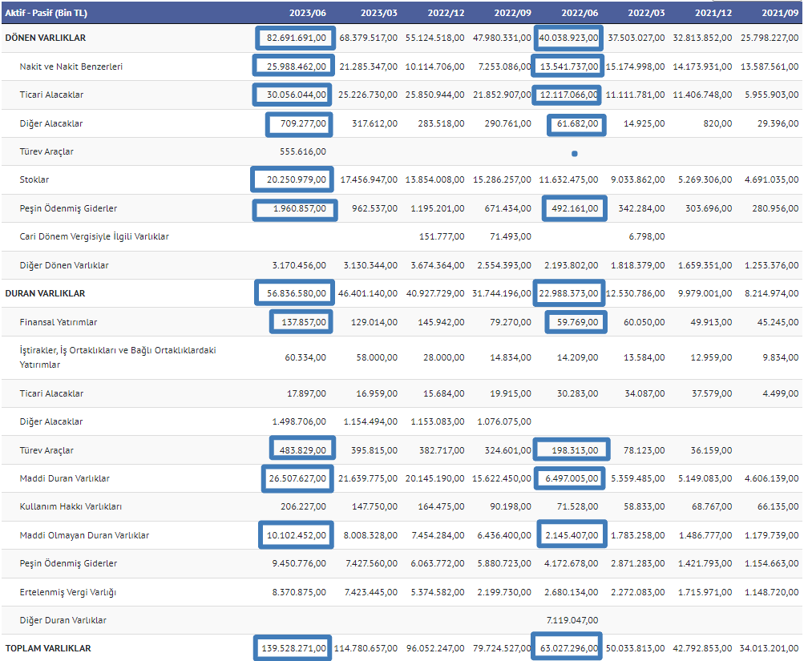The width and height of the screenshot is (812, 661).
Task: Click the Cari Dönem Vergisiyle İlgili Varlıklar label
Action: pos(95,237)
